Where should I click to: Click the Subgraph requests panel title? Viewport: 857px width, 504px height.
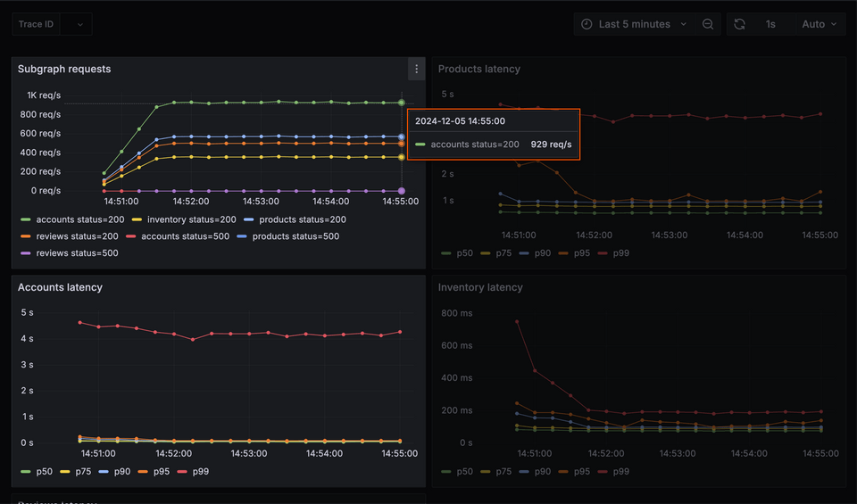[x=64, y=69]
